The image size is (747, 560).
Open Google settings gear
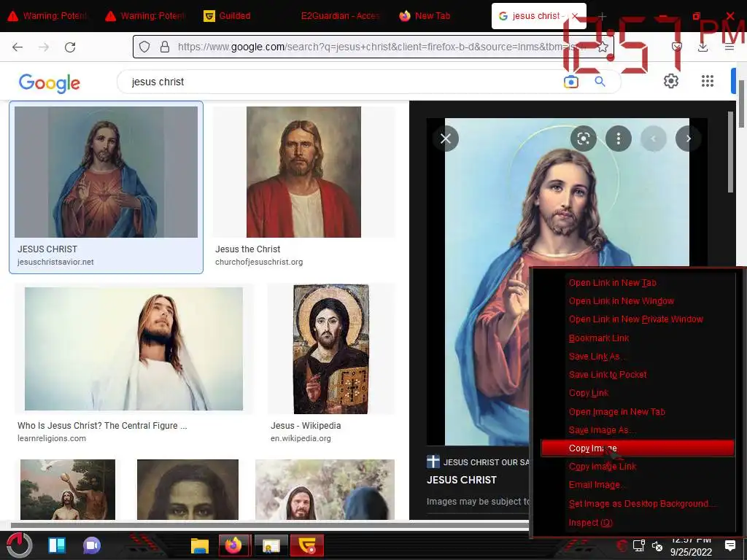coord(671,81)
